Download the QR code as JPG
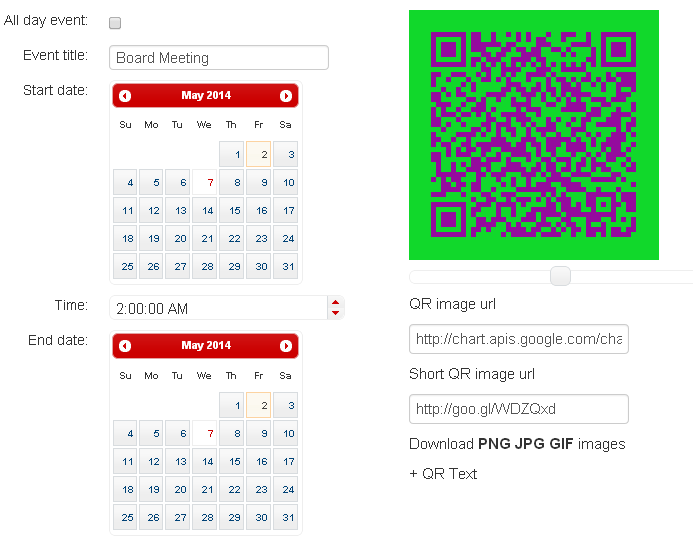 [530, 444]
